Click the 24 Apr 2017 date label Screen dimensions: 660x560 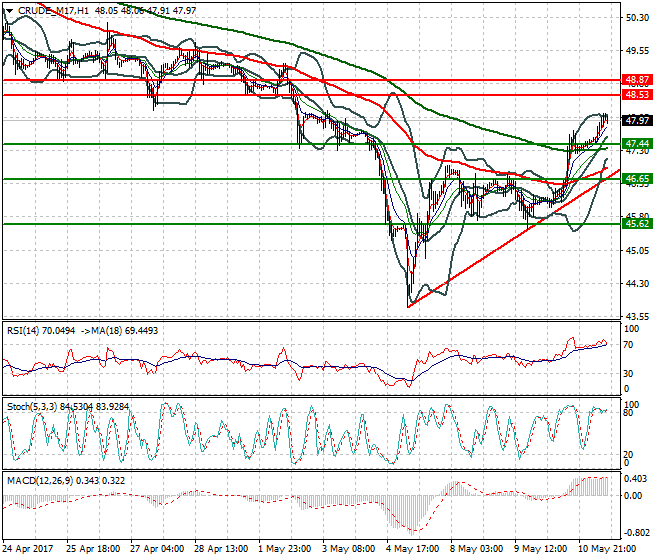click(x=28, y=549)
